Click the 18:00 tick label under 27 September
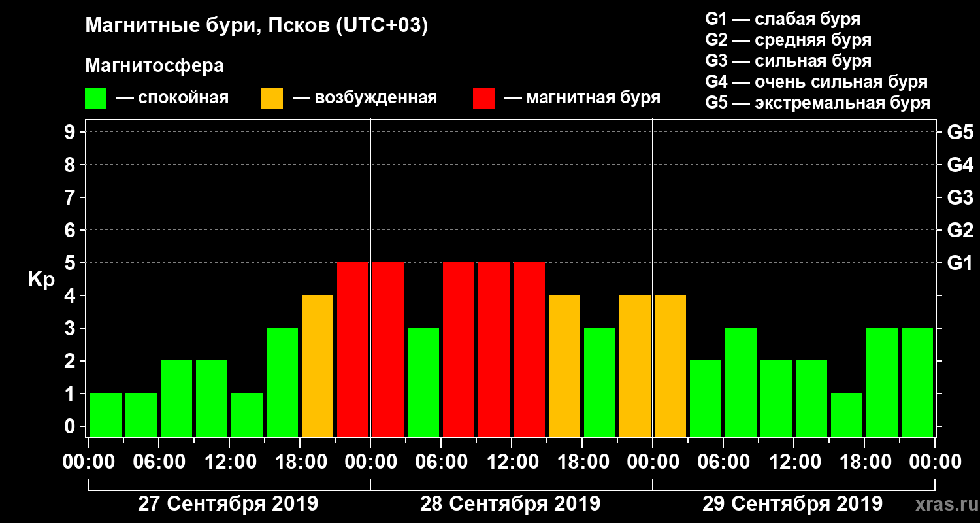This screenshot has width=980, height=523. [x=300, y=462]
